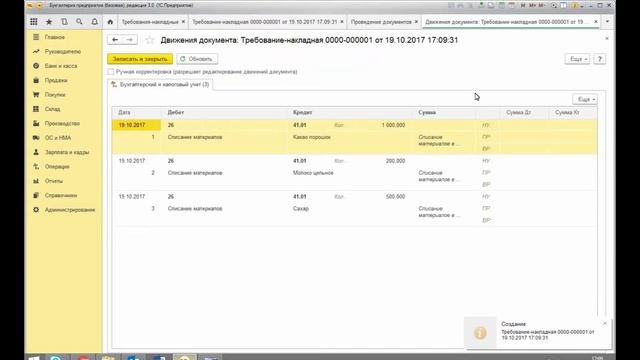Viewport: 640px width, 360px height.
Task: Click the yellow info icon in the title bar
Action: click(575, 6)
